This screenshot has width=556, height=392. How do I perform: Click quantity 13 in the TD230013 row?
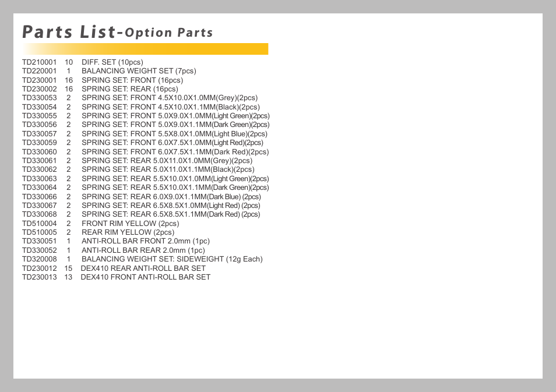(68, 277)
